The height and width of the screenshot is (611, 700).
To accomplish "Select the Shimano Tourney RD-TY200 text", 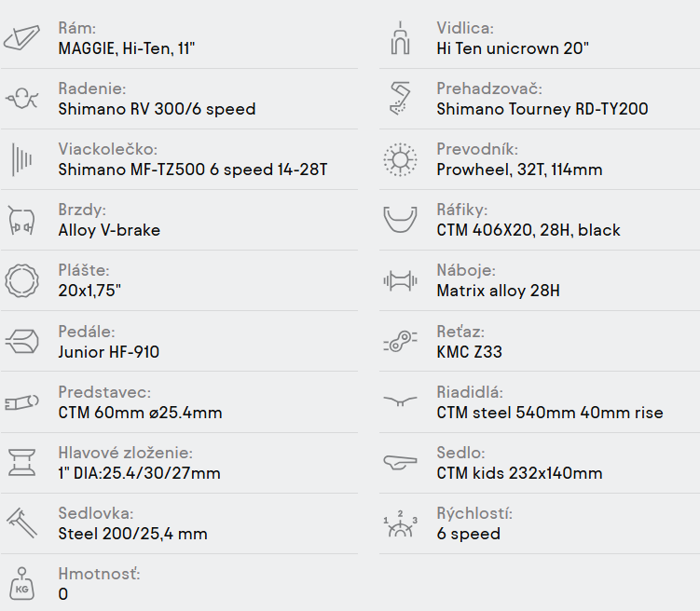I will tap(542, 109).
